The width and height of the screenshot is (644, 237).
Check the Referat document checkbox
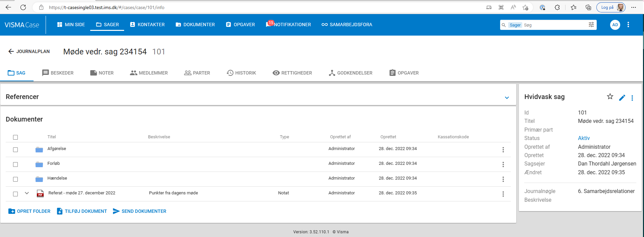15,194
